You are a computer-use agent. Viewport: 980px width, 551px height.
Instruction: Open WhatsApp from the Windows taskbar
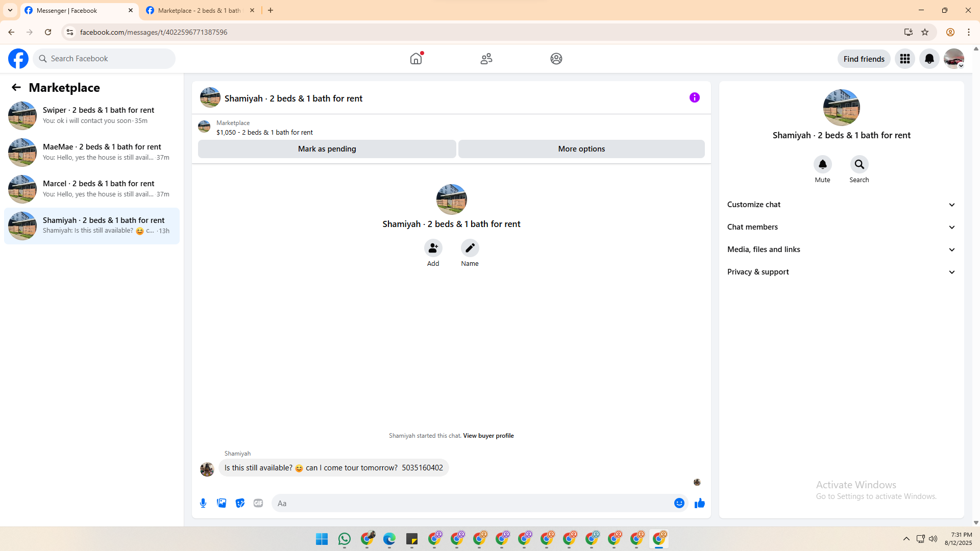pos(345,539)
